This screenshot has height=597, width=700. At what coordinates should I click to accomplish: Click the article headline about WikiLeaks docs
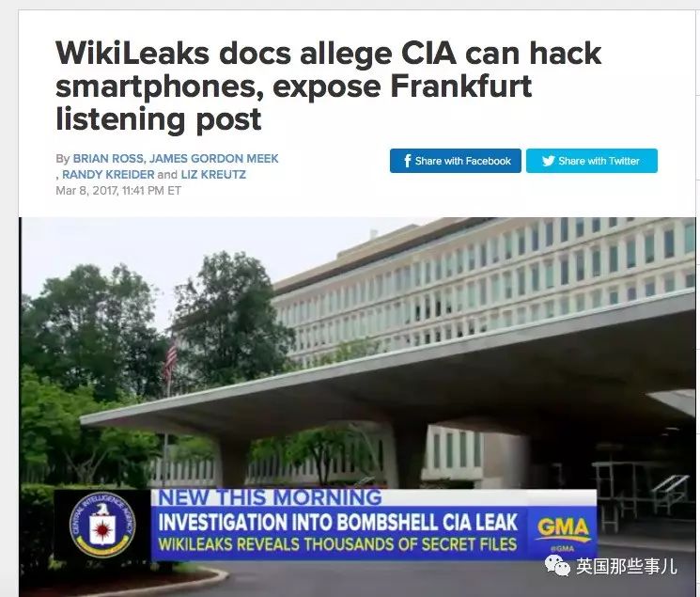tap(328, 86)
